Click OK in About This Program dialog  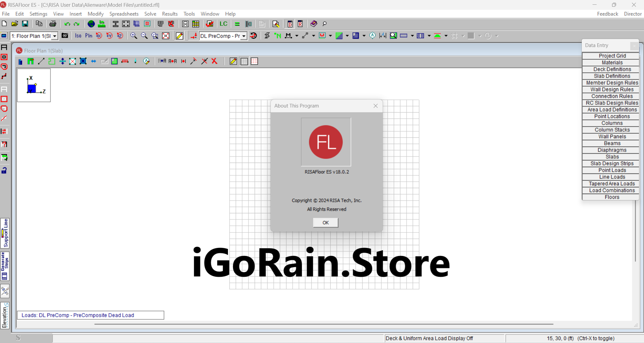click(x=326, y=223)
